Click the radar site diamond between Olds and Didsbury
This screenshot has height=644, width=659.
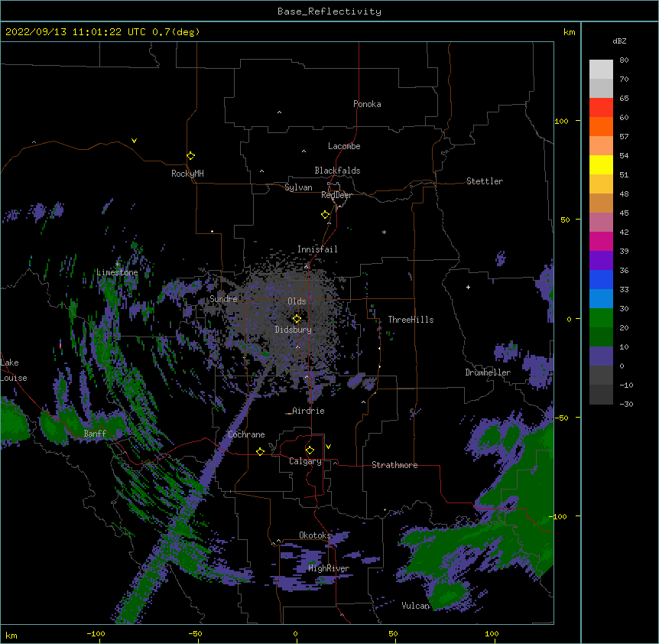point(297,319)
